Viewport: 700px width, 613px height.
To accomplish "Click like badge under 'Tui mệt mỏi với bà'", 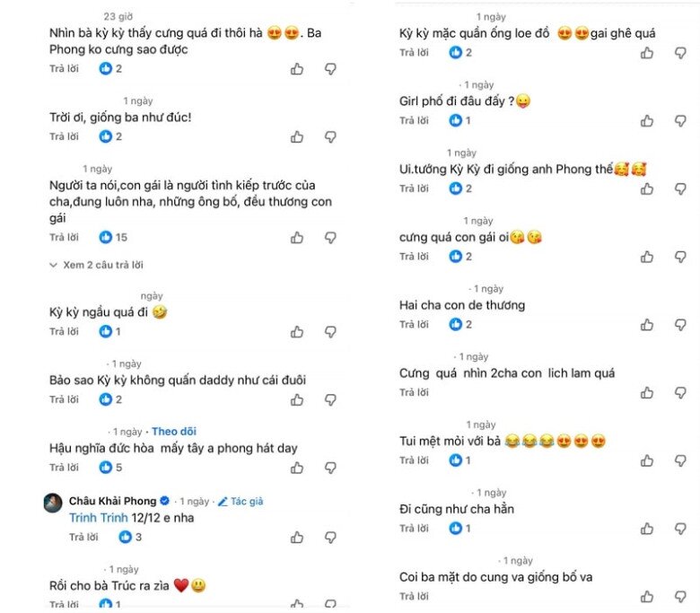I will click(x=456, y=460).
